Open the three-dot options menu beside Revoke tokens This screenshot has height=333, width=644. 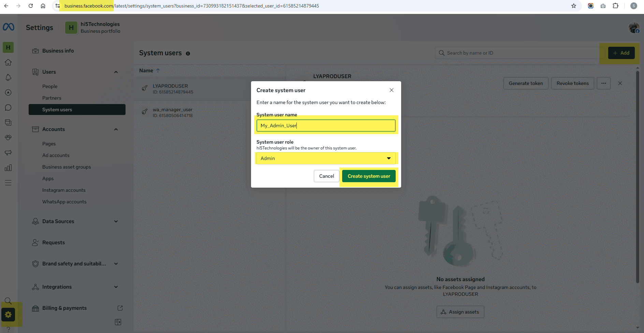point(603,83)
